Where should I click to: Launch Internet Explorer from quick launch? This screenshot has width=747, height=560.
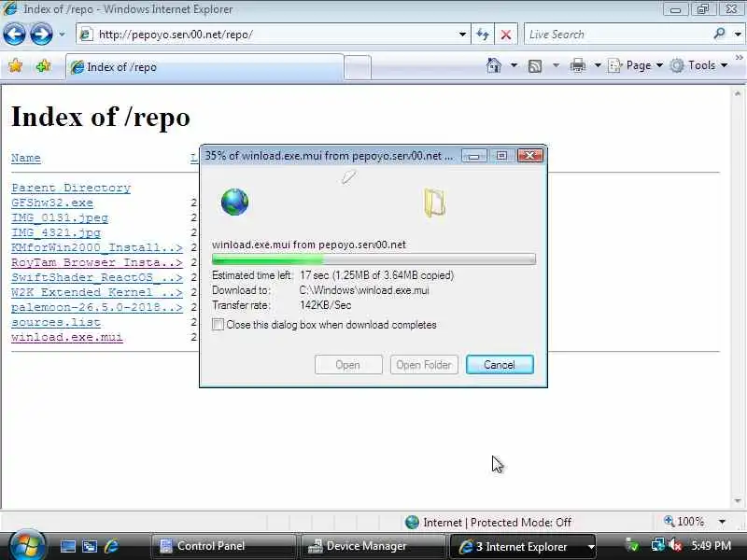coord(111,546)
